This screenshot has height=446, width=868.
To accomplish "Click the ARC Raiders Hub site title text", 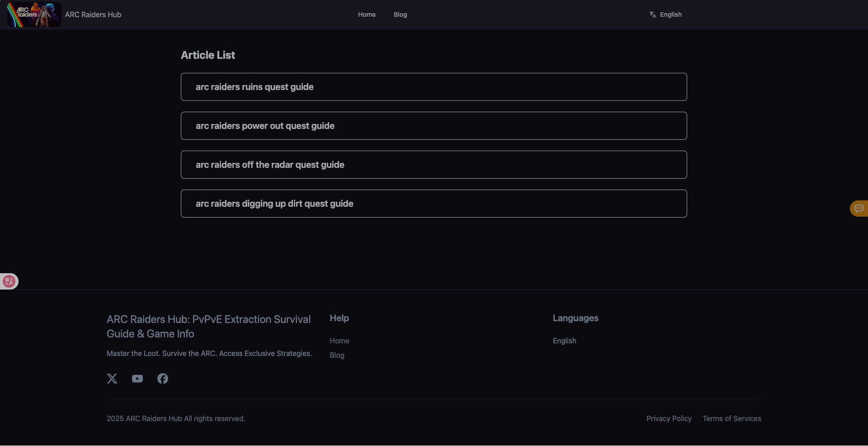I will [93, 14].
